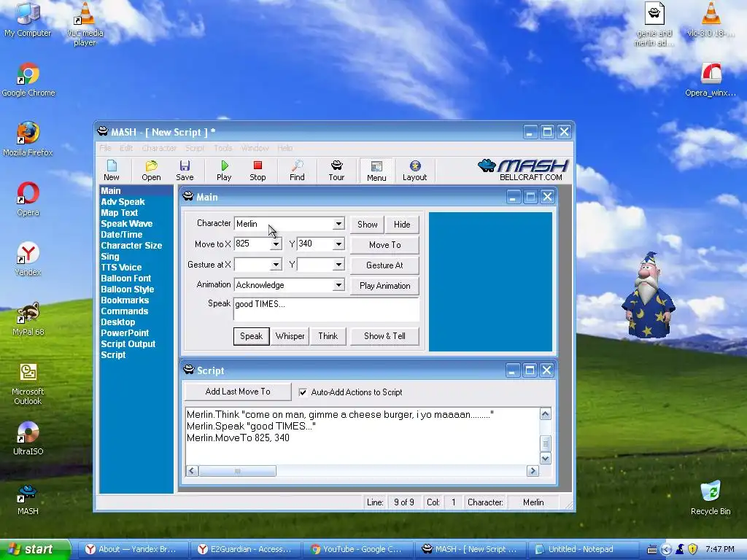The height and width of the screenshot is (560, 747).
Task: Select Adv Speak in sidebar menu
Action: [123, 202]
